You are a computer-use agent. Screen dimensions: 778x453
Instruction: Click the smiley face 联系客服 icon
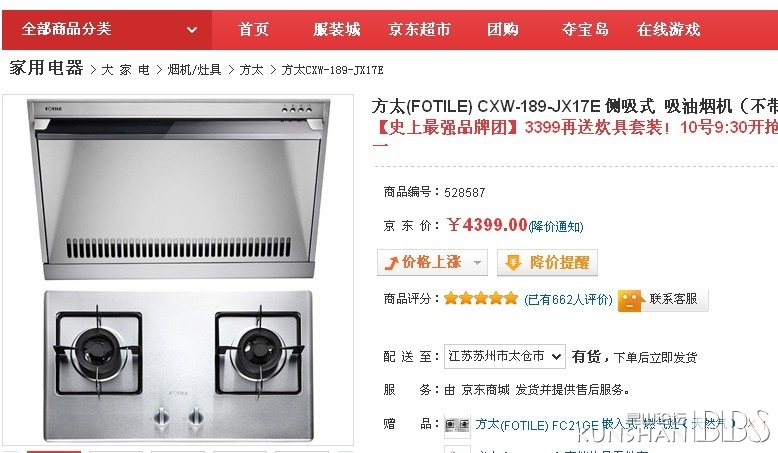pyautogui.click(x=629, y=300)
